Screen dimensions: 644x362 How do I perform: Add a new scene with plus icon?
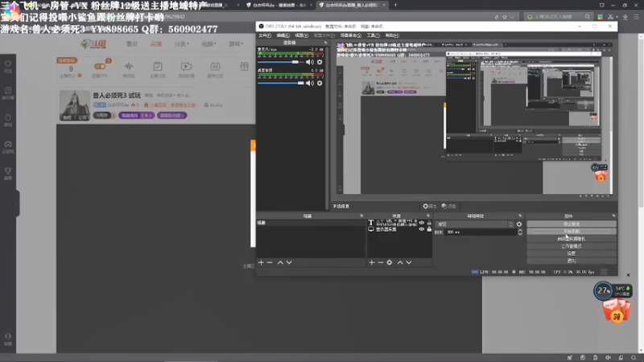coord(261,262)
